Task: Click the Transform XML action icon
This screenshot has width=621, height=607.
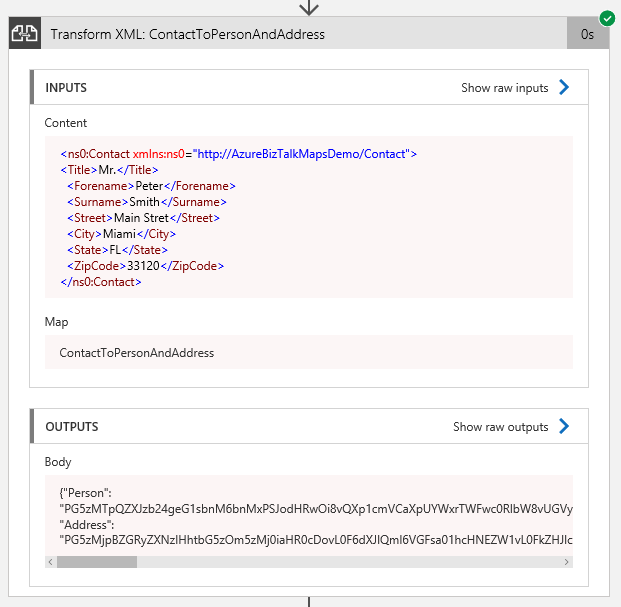Action: pyautogui.click(x=25, y=33)
